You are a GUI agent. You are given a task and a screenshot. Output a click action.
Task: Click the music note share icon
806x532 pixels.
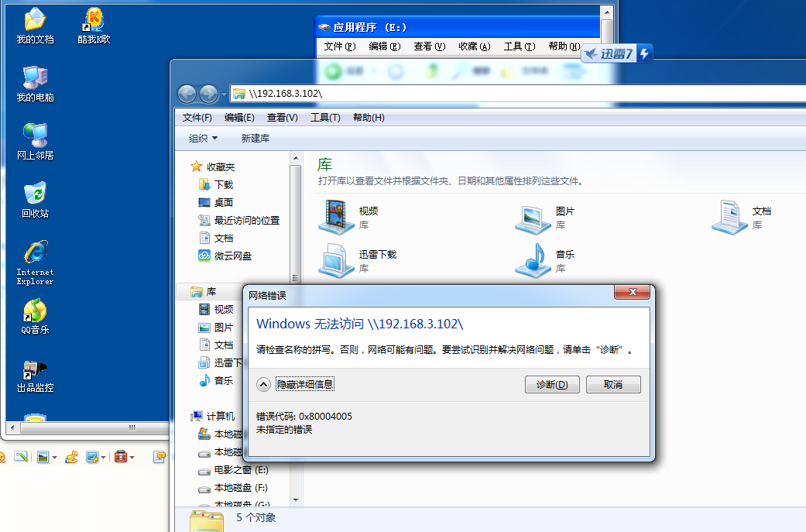click(71, 456)
